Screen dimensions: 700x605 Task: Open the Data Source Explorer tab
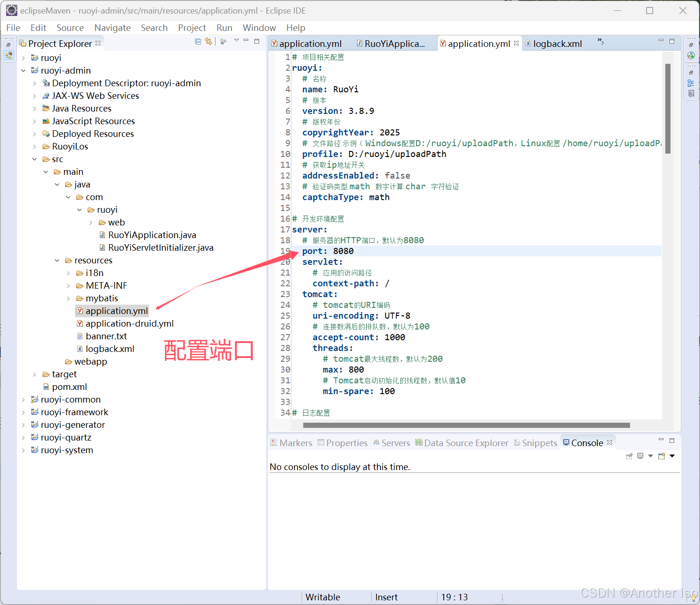(x=462, y=443)
